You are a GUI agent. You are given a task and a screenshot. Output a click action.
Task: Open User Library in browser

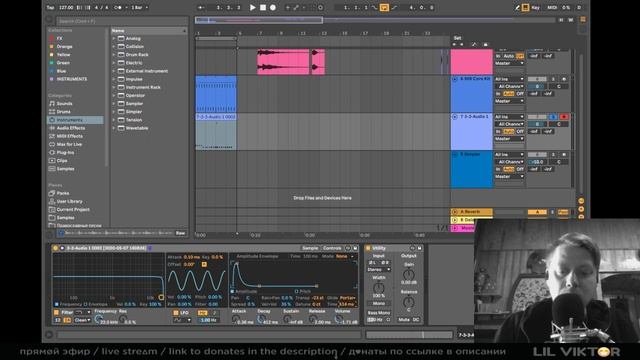point(69,202)
